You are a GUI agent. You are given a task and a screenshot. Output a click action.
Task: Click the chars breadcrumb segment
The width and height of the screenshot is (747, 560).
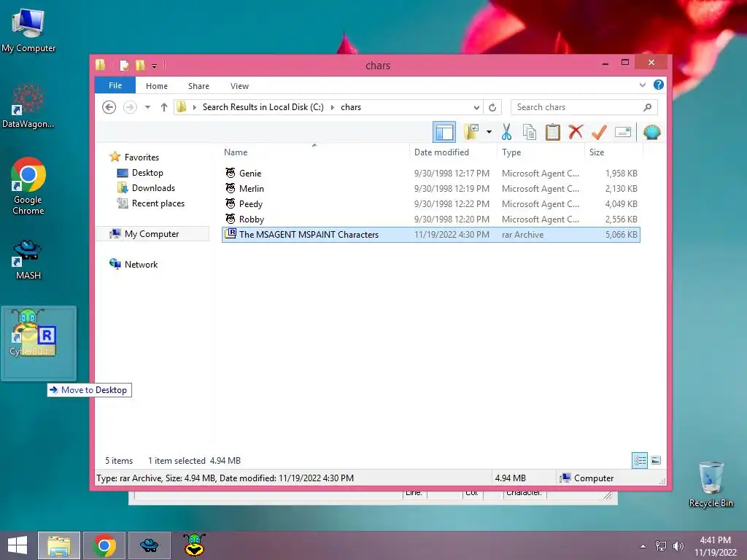[351, 107]
